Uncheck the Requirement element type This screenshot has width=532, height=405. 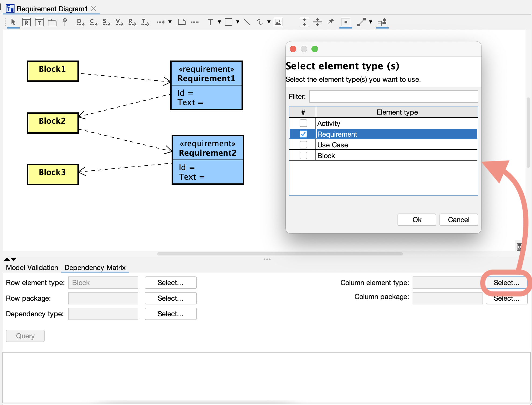click(303, 134)
